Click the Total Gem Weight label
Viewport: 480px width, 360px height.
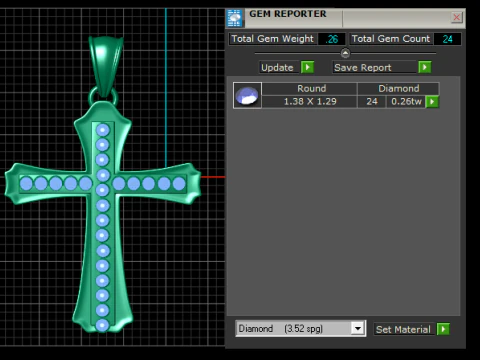pos(272,39)
